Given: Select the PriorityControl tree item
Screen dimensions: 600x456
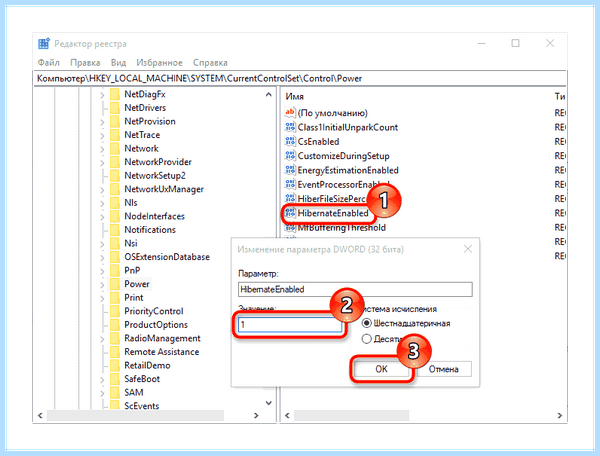Looking at the screenshot, I should point(154,311).
